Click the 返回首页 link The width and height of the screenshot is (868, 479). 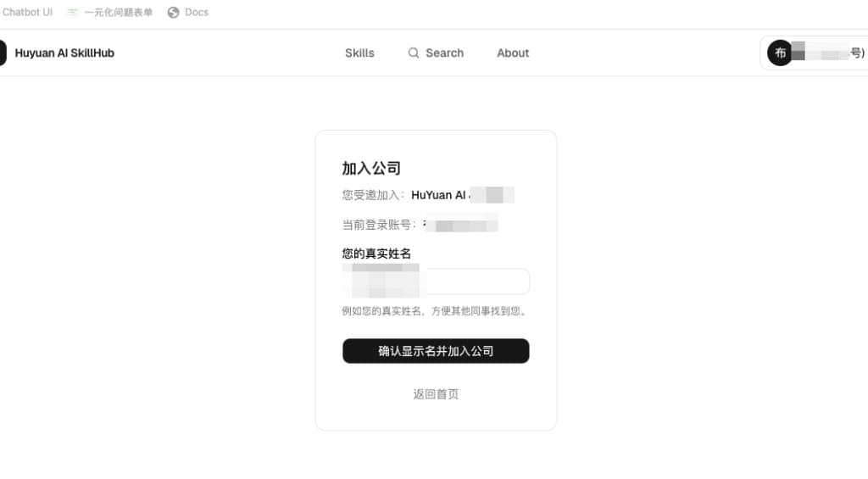(x=436, y=393)
